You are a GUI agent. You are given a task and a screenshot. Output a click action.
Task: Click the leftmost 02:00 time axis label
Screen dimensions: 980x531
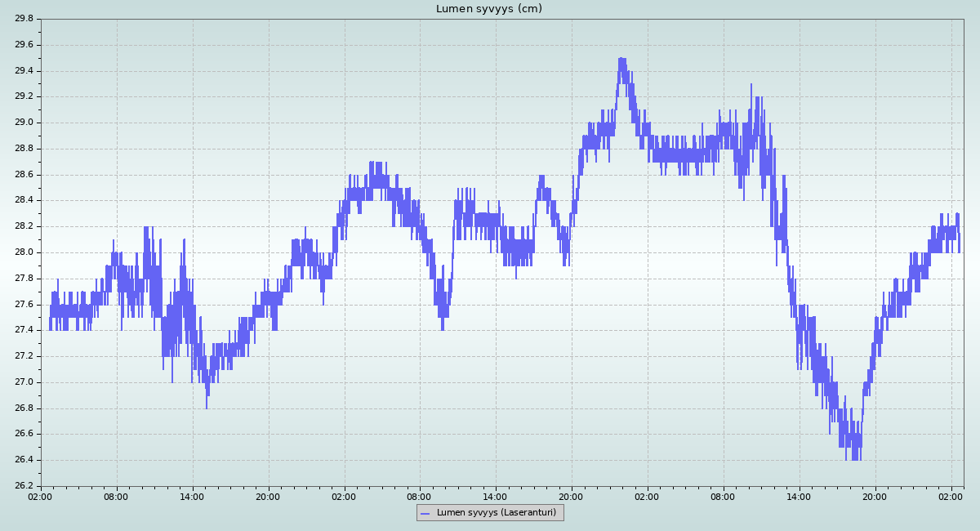pyautogui.click(x=41, y=496)
